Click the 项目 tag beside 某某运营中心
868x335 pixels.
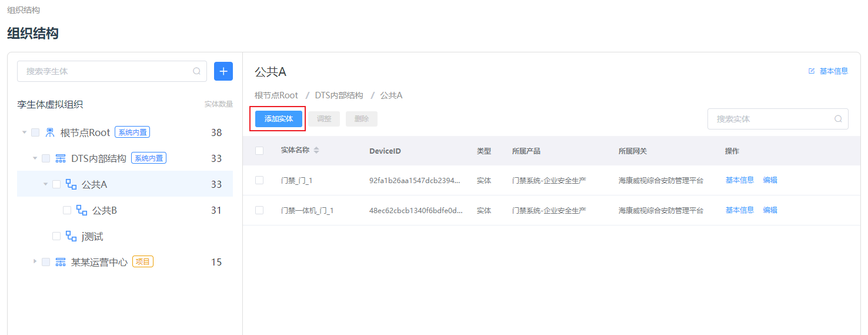coord(143,262)
